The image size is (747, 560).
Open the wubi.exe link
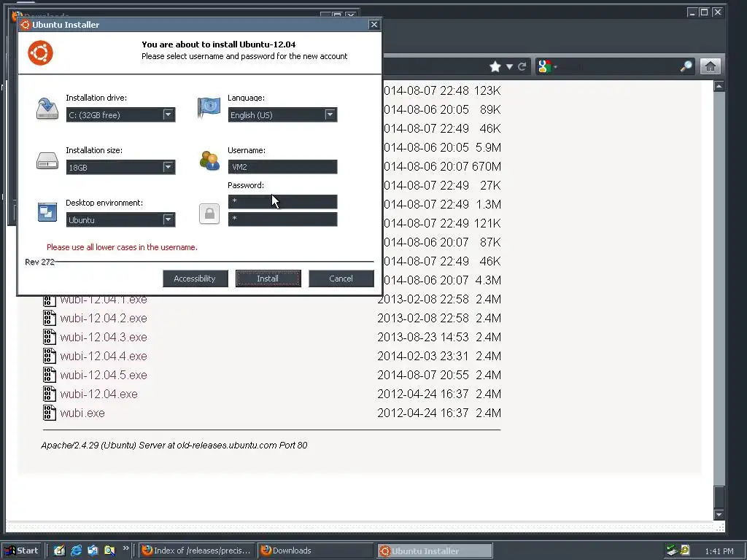point(82,413)
